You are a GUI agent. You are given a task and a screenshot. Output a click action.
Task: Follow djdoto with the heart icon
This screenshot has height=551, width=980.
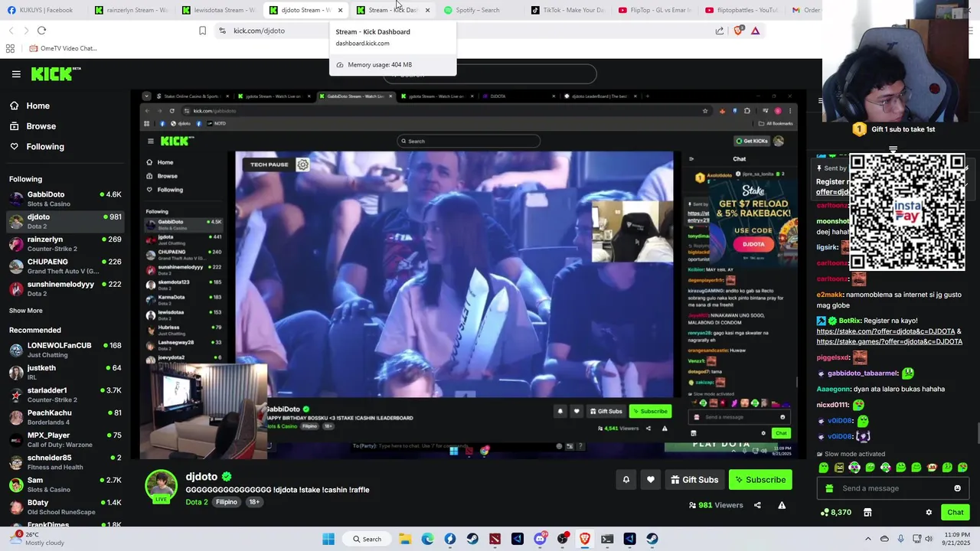[650, 480]
